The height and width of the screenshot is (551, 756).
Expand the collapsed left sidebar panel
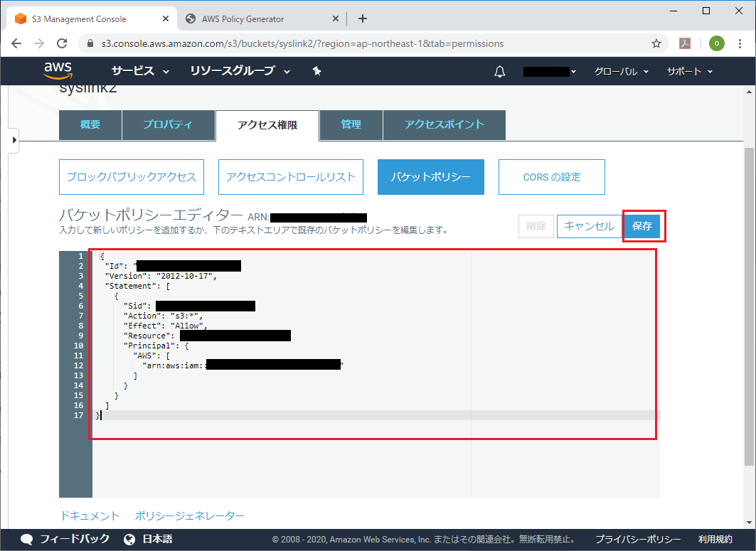click(x=14, y=140)
